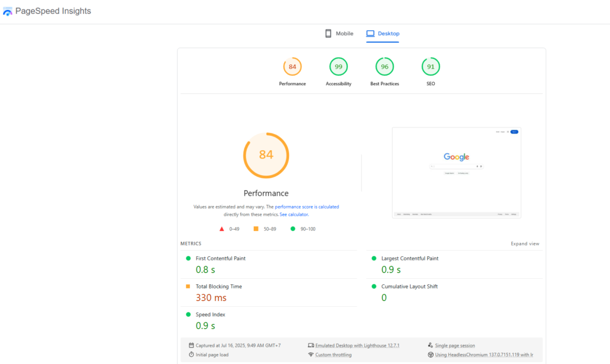The image size is (610, 364).
Task: Click the green dot beside First Contentful Paint
Action: click(x=188, y=258)
